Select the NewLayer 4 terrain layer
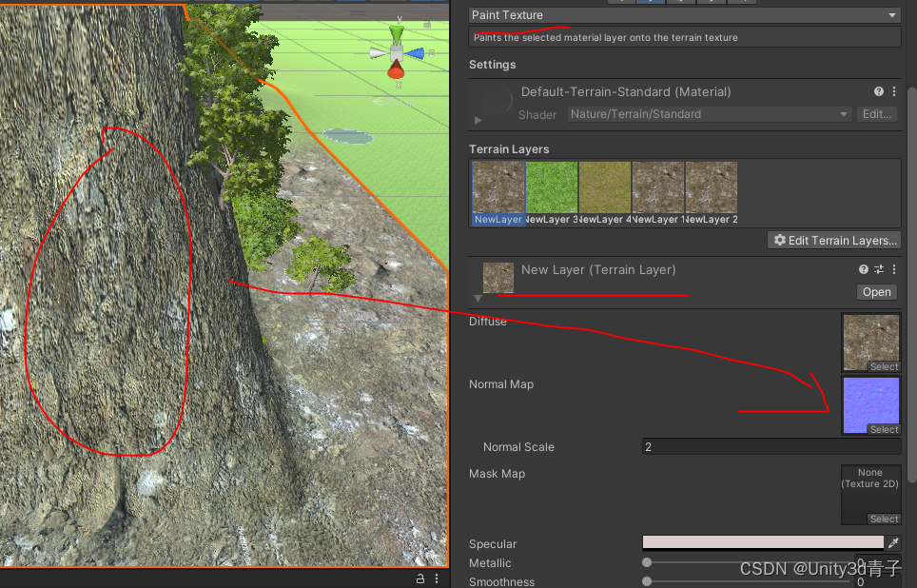 coord(605,186)
